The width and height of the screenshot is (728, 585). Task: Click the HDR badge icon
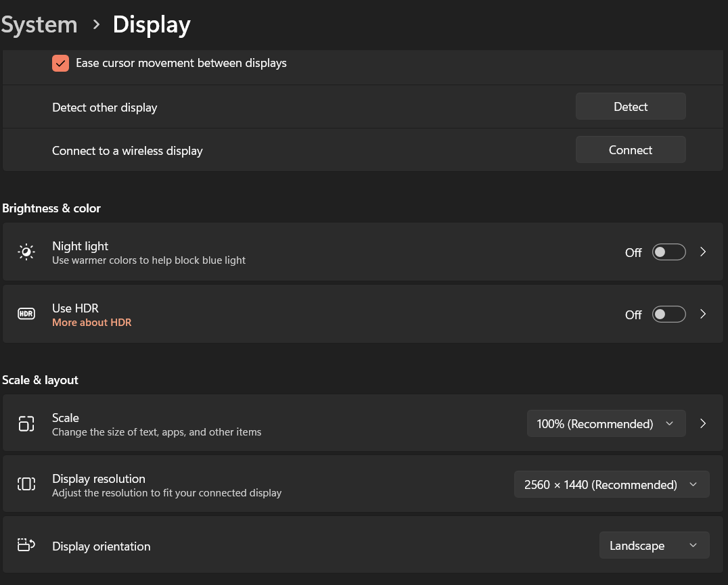(26, 314)
